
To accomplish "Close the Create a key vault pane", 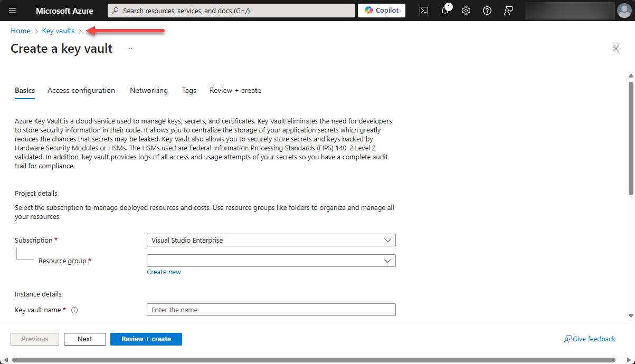I will (616, 49).
